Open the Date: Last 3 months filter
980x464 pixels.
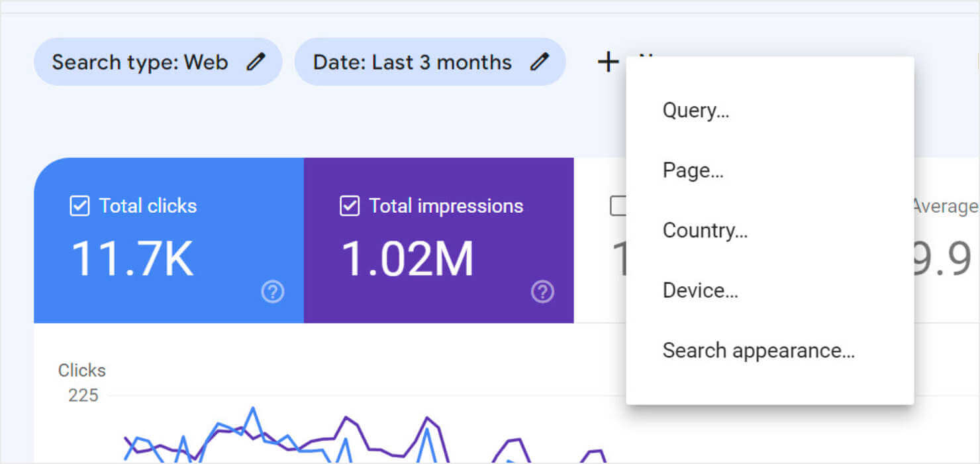(x=430, y=62)
